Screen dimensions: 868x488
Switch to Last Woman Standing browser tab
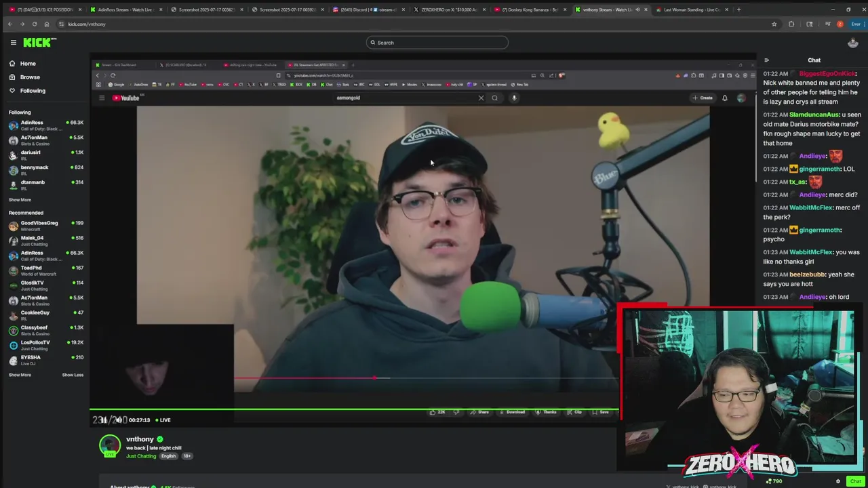pos(692,9)
